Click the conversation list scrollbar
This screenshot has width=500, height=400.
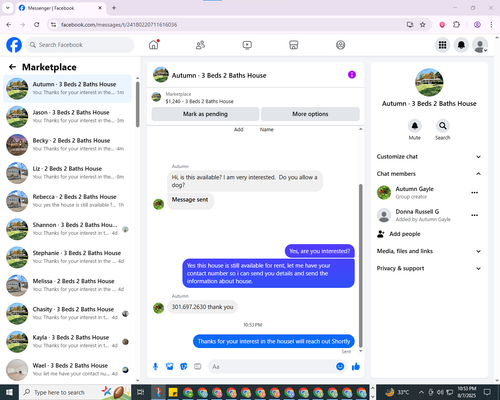[137, 104]
